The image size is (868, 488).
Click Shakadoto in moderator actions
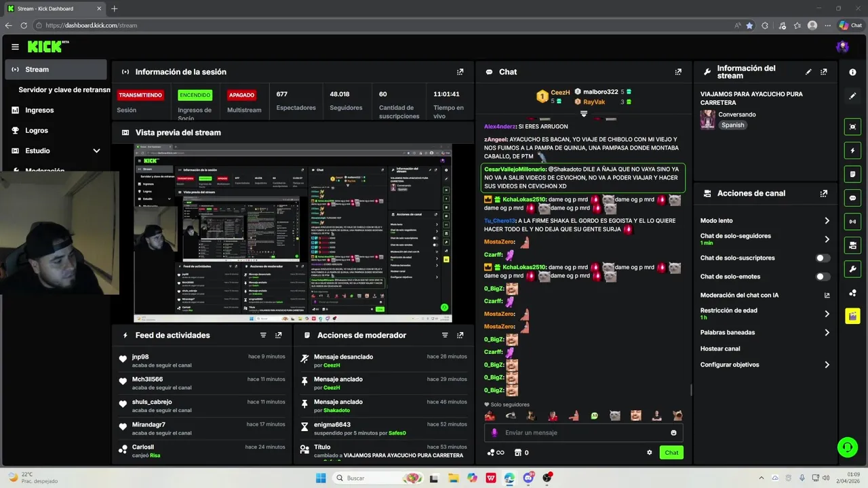[336, 411]
